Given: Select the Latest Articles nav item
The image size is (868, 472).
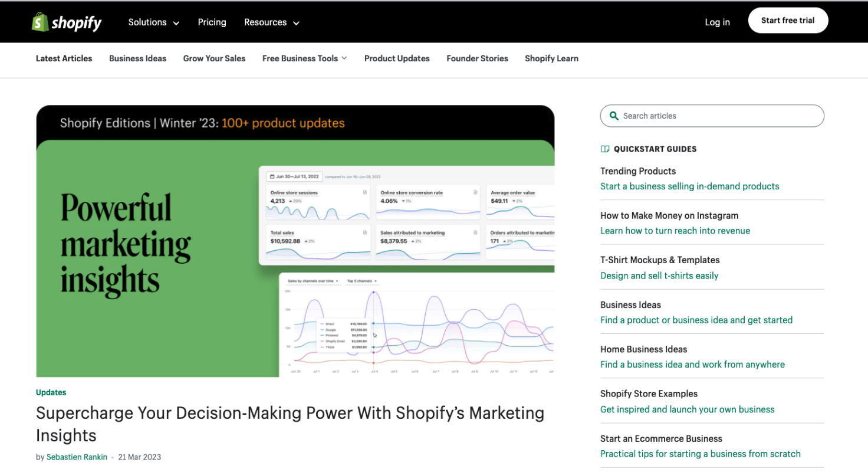Looking at the screenshot, I should (64, 58).
